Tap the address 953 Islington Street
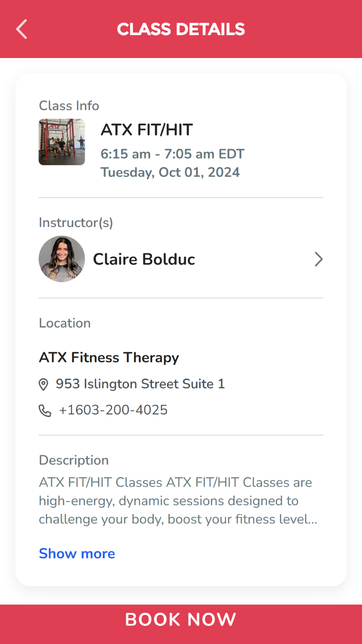The width and height of the screenshot is (362, 644). click(x=140, y=384)
